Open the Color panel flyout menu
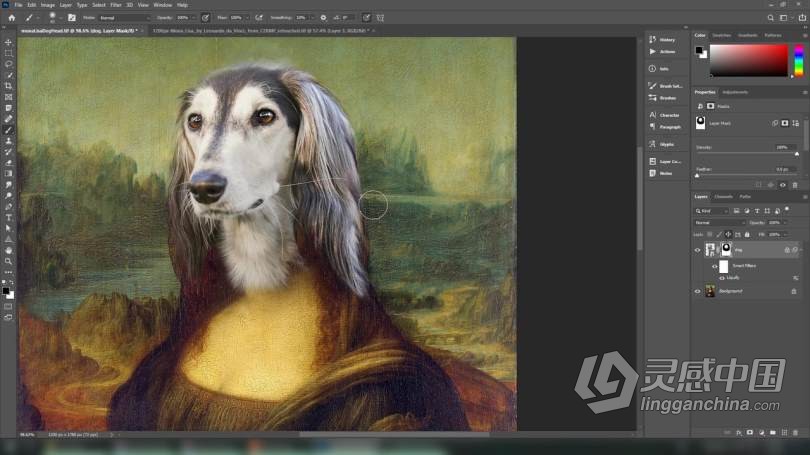 tap(804, 35)
